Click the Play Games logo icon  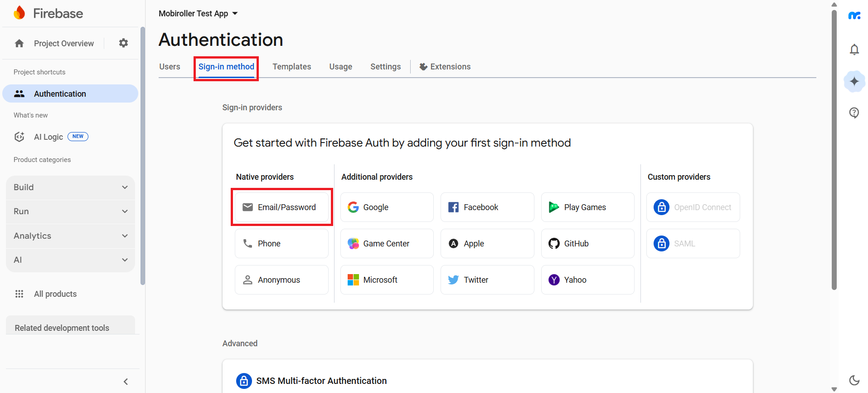tap(554, 207)
